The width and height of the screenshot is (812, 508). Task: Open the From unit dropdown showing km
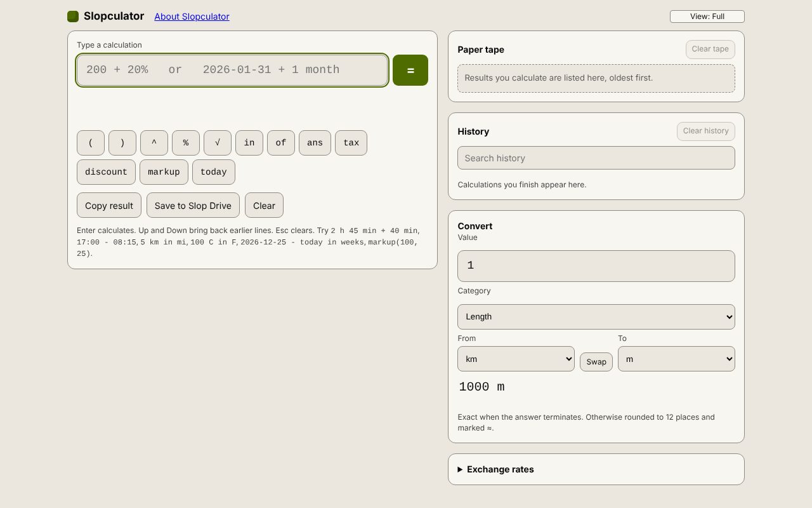516,359
